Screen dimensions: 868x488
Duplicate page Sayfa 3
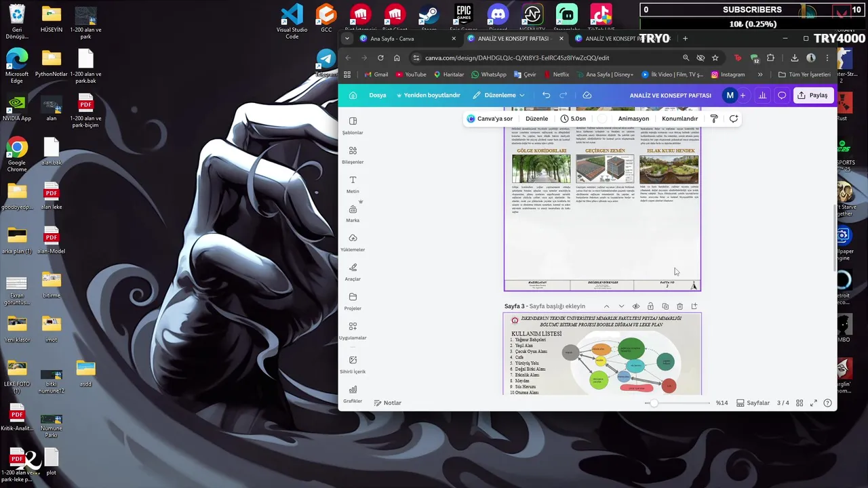(665, 306)
